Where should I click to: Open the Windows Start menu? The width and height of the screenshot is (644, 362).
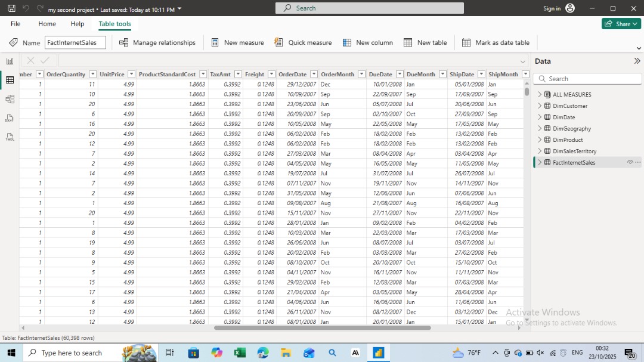tap(11, 352)
